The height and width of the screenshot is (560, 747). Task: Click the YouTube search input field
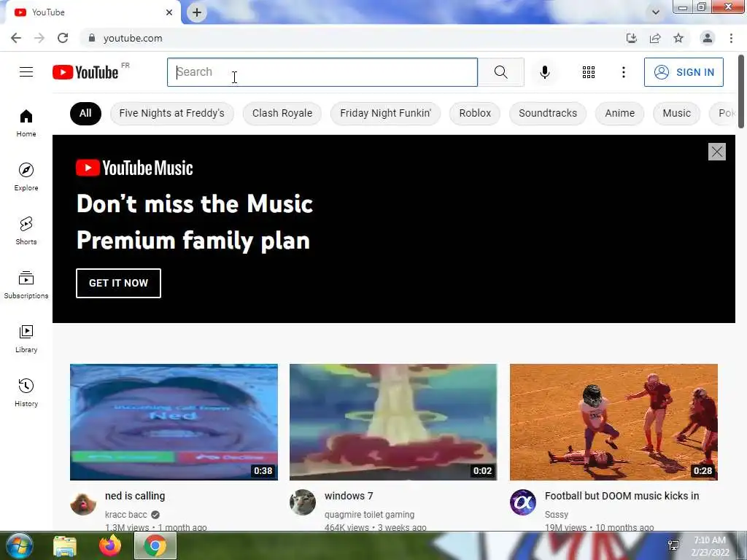322,72
